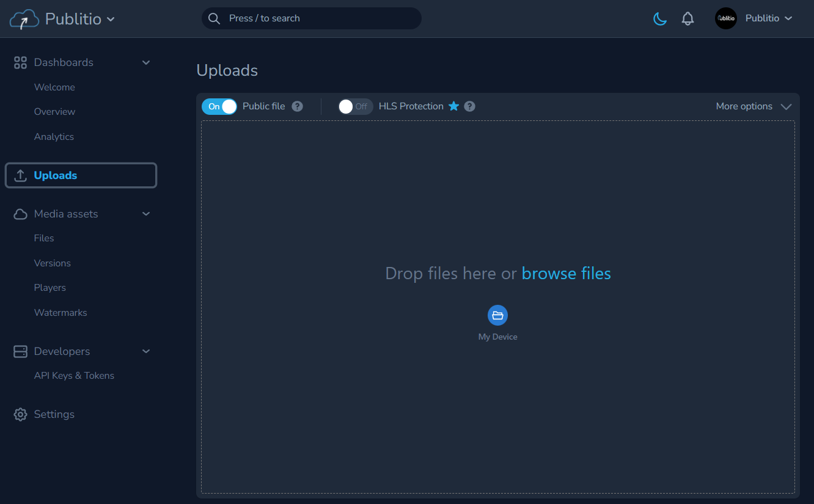Click the Public file help question mark
814x504 pixels.
297,106
